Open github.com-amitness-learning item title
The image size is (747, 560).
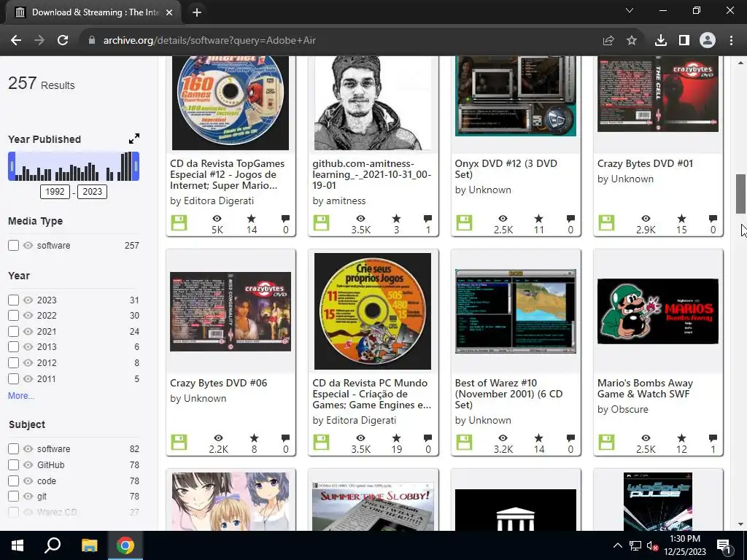pyautogui.click(x=372, y=174)
